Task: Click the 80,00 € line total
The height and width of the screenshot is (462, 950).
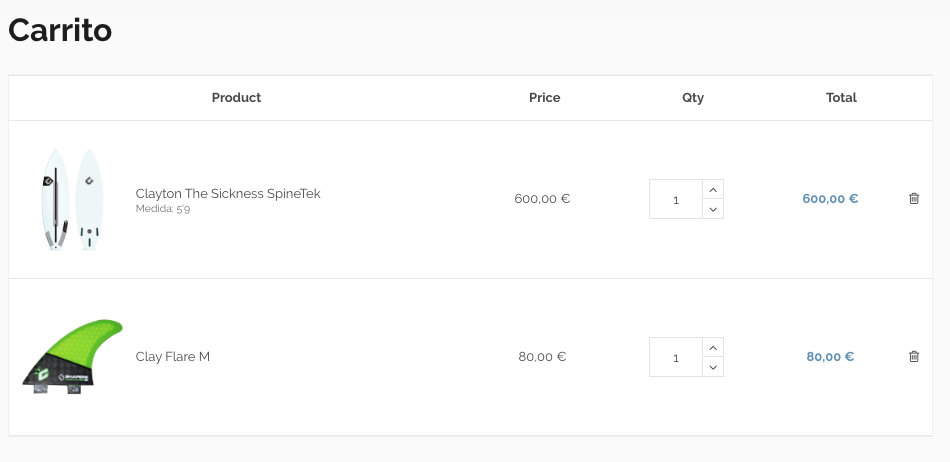Action: pos(830,357)
